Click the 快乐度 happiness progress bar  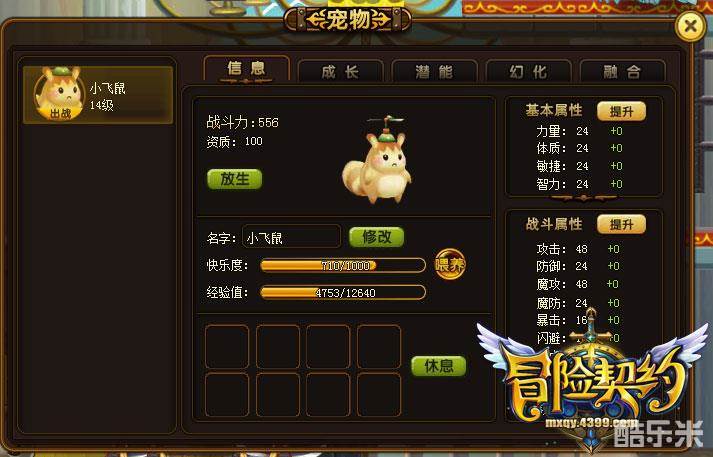[343, 266]
